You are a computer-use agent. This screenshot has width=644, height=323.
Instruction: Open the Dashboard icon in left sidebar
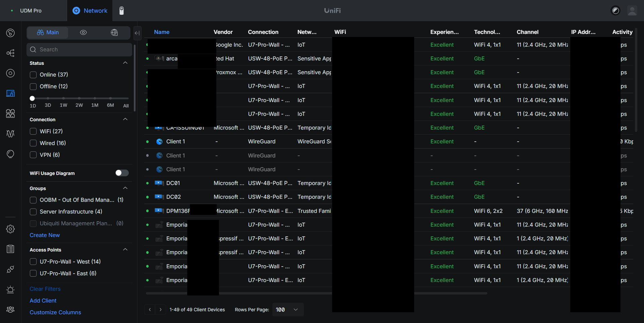click(10, 33)
